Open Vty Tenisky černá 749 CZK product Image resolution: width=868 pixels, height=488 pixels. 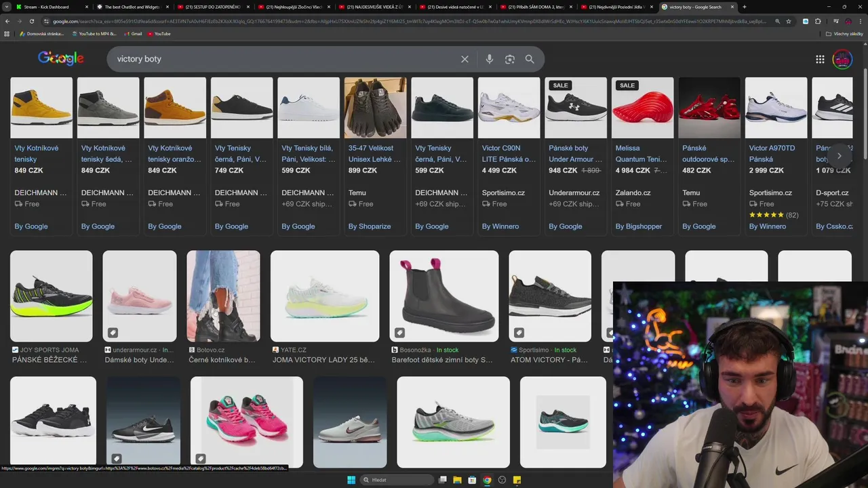(x=241, y=156)
